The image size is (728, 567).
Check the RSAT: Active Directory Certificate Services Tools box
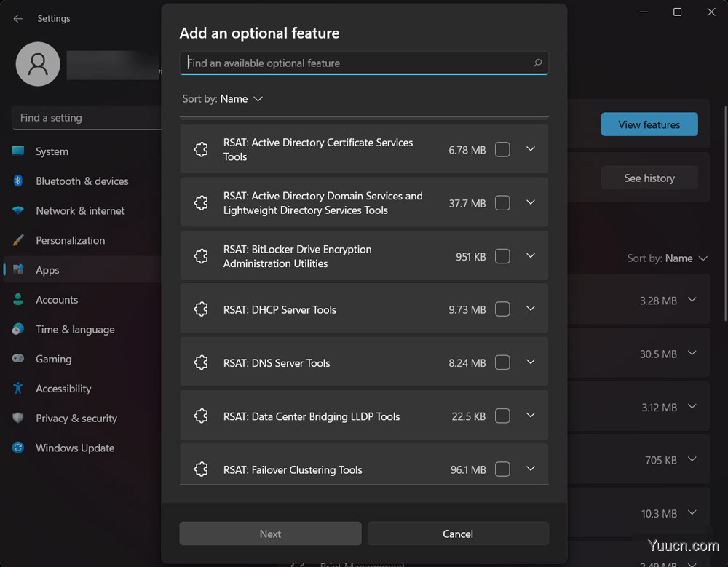[502, 149]
